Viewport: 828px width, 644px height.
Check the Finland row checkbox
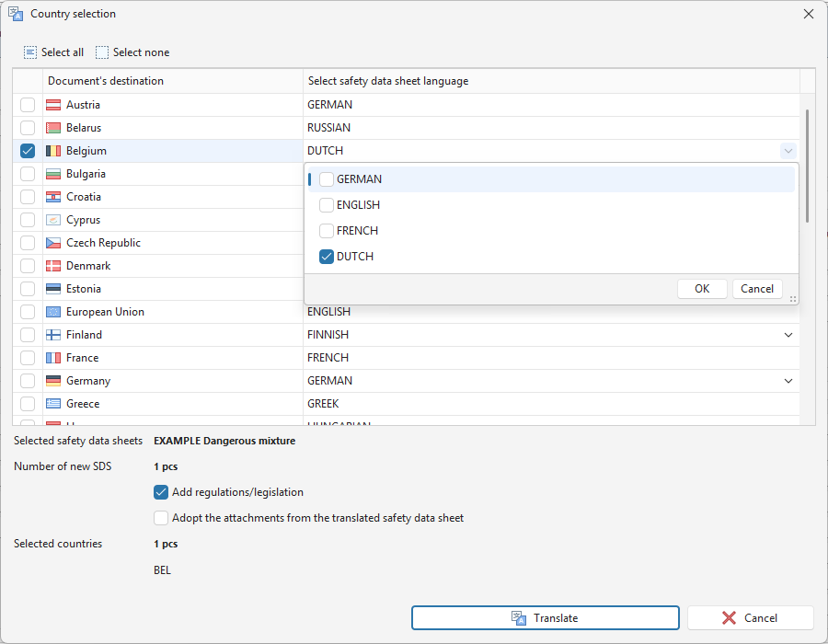28,335
